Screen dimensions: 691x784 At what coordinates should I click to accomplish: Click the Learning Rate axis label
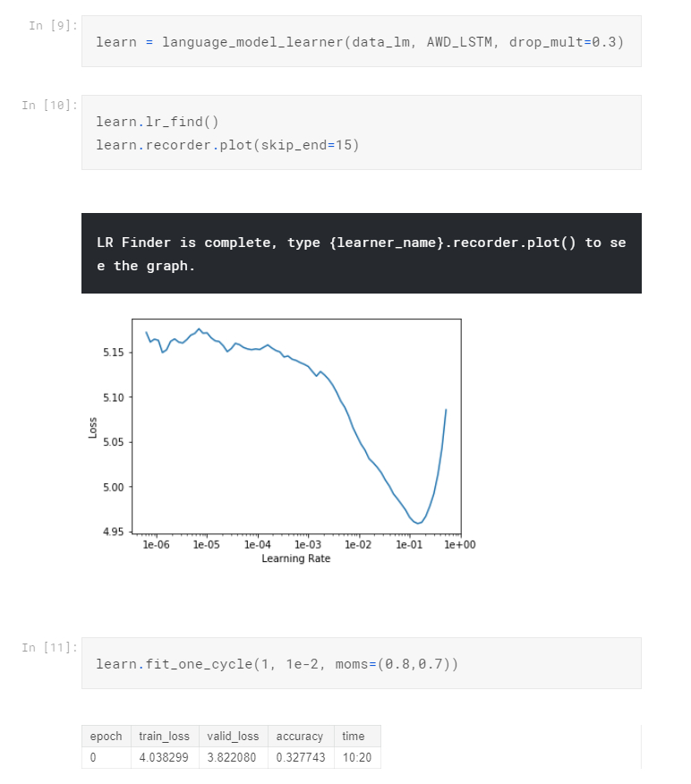[x=295, y=558]
